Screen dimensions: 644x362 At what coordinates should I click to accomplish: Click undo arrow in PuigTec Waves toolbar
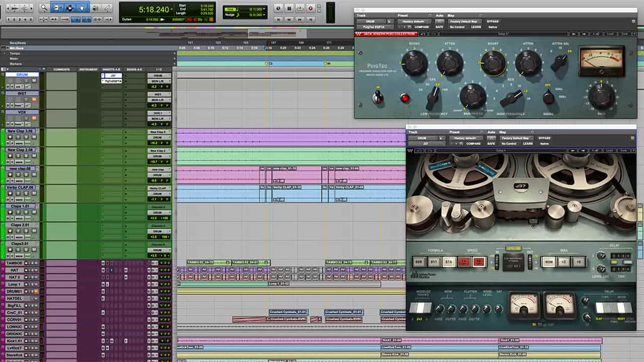pos(423,34)
